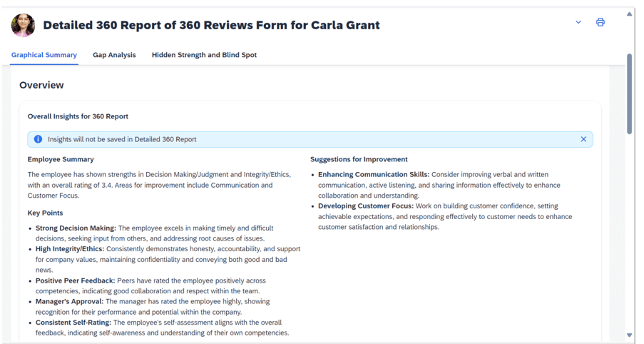Click the Overview section heading
The image size is (644, 344).
41,85
